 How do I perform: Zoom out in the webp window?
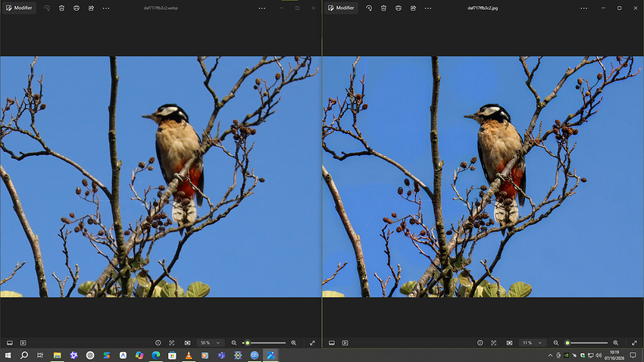click(233, 343)
